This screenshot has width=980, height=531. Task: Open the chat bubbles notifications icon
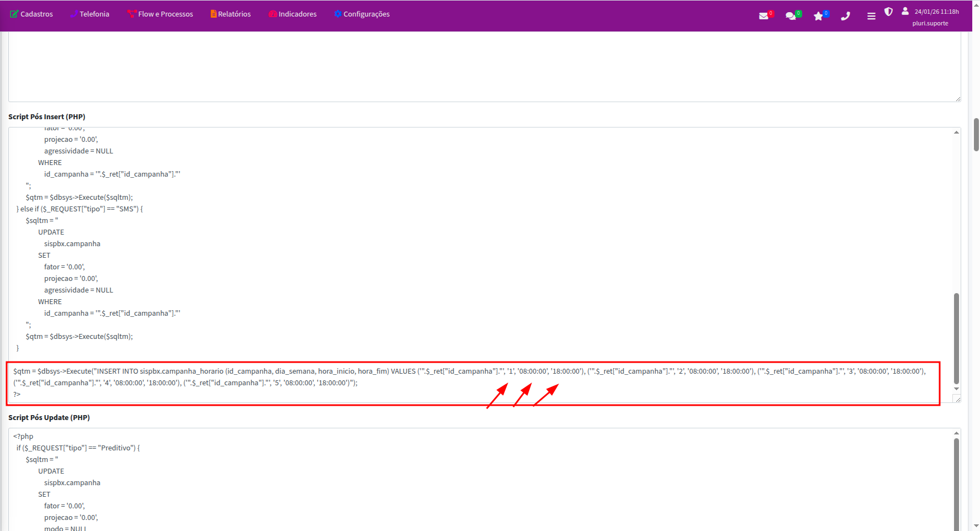791,16
